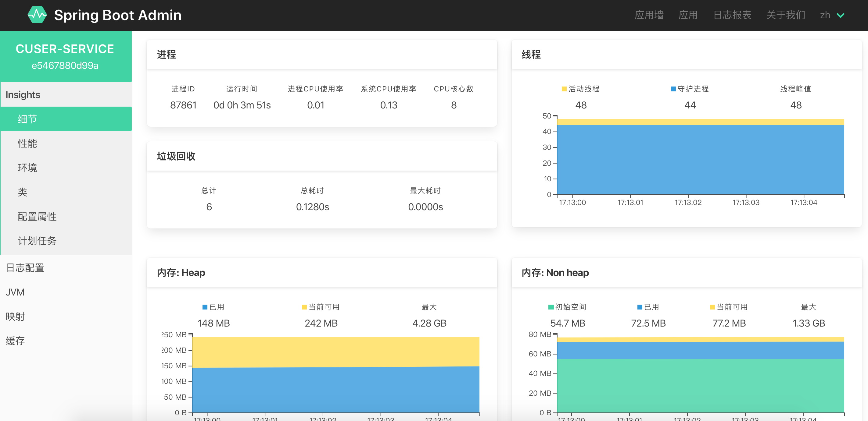
Task: Click the 最大耗时 value 0.0000s
Action: (425, 207)
